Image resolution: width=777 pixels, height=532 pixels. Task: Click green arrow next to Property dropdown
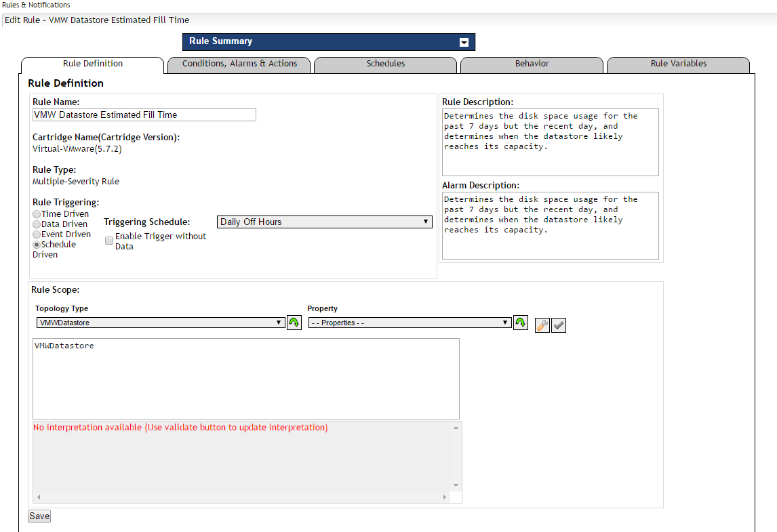pos(520,323)
